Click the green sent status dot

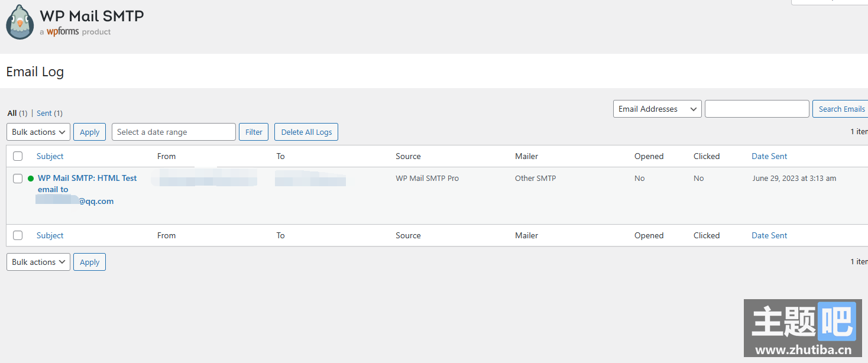(x=31, y=179)
